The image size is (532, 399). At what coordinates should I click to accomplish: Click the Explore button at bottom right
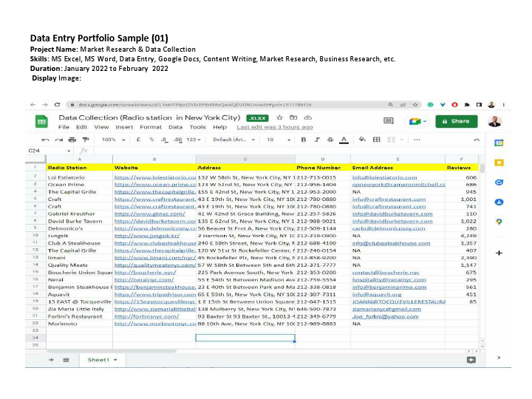pyautogui.click(x=471, y=360)
